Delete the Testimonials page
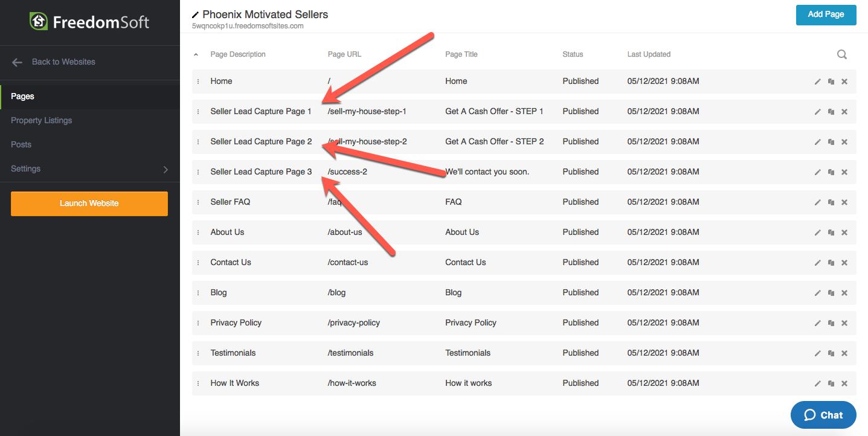The width and height of the screenshot is (868, 436). pos(844,353)
